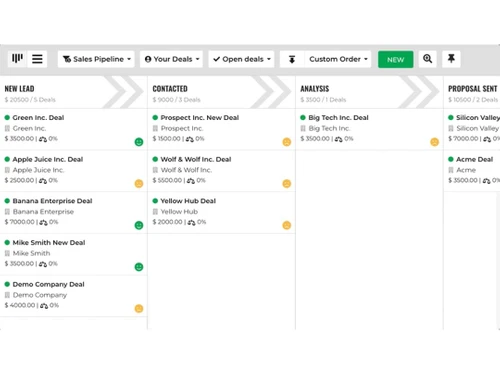Open the search magnifier icon
This screenshot has height=375, width=500.
coord(427,59)
